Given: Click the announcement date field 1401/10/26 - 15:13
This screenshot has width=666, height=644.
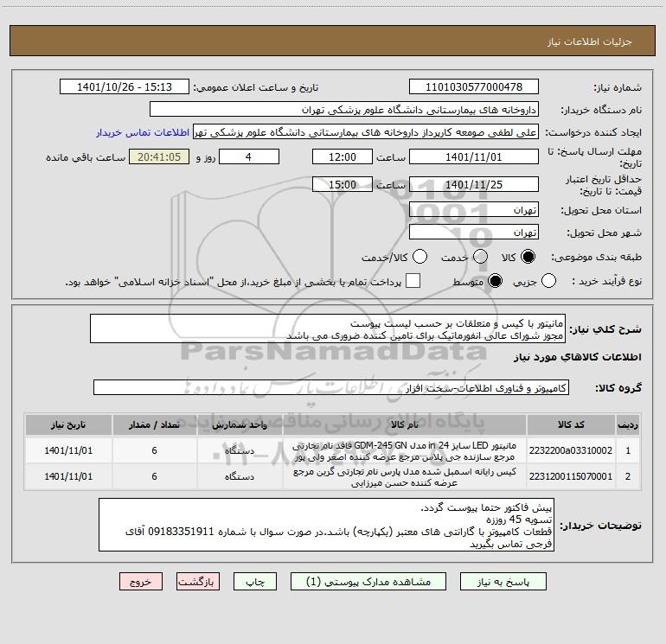Looking at the screenshot, I should pos(125,87).
